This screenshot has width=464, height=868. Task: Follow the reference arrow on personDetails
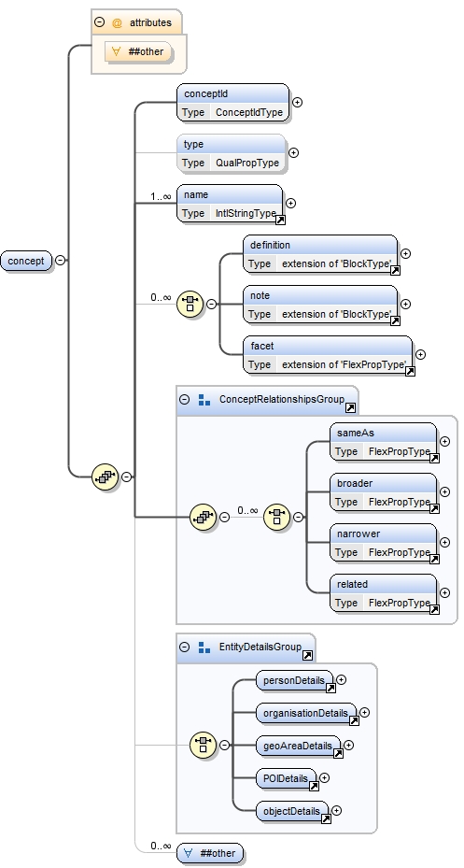330,688
